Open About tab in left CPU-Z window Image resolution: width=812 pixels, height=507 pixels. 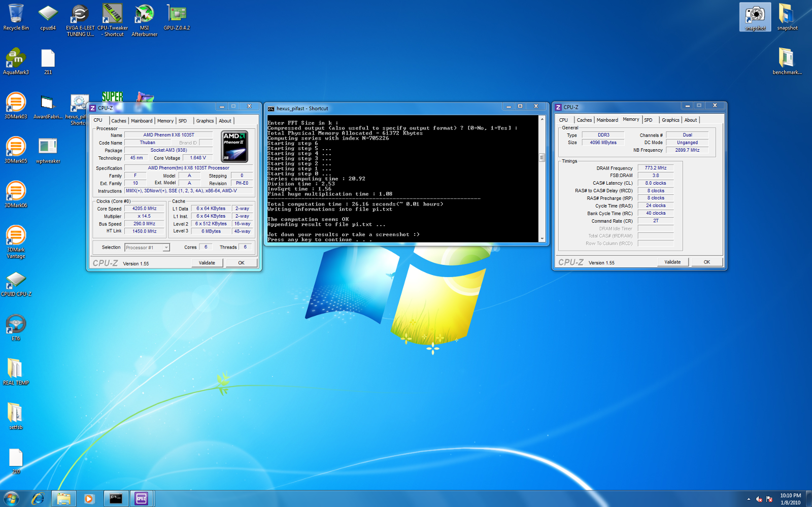coord(225,121)
